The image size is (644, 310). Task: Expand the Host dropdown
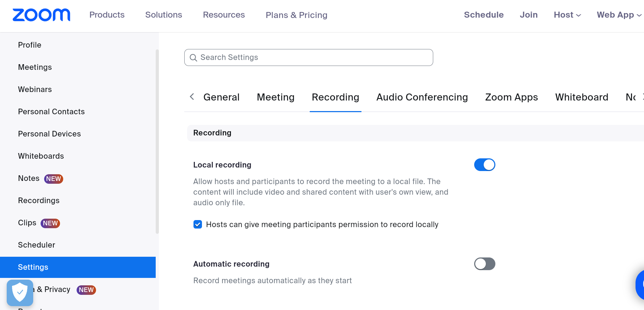click(x=567, y=15)
